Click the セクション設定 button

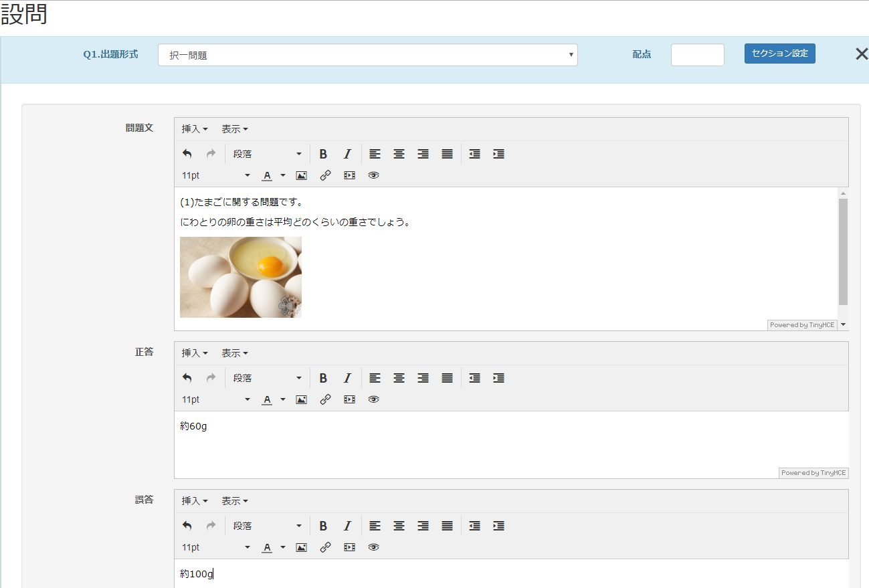coord(779,54)
